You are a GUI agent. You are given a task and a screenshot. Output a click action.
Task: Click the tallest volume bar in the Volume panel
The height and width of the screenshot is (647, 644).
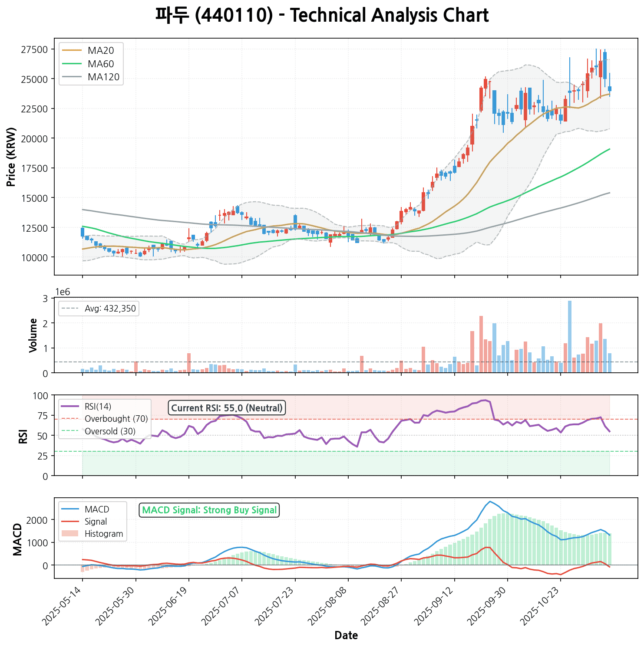tap(569, 336)
